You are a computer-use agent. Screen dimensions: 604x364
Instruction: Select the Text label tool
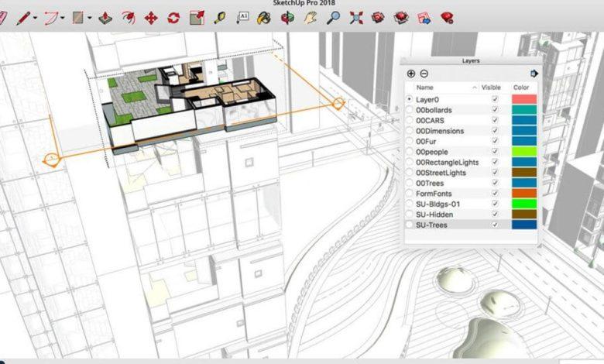pos(242,18)
